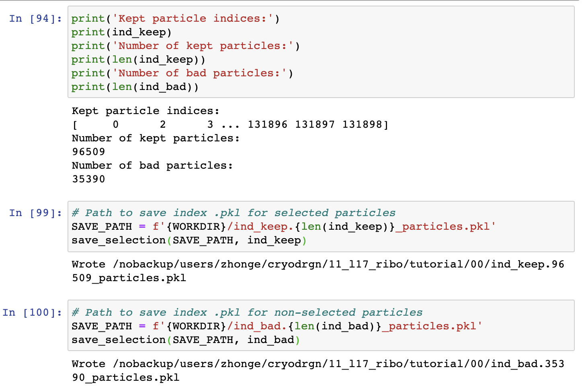This screenshot has height=392, width=586.
Task: Place cursor on SAVE_PATH ind_keep assignment line
Action: click(x=283, y=227)
